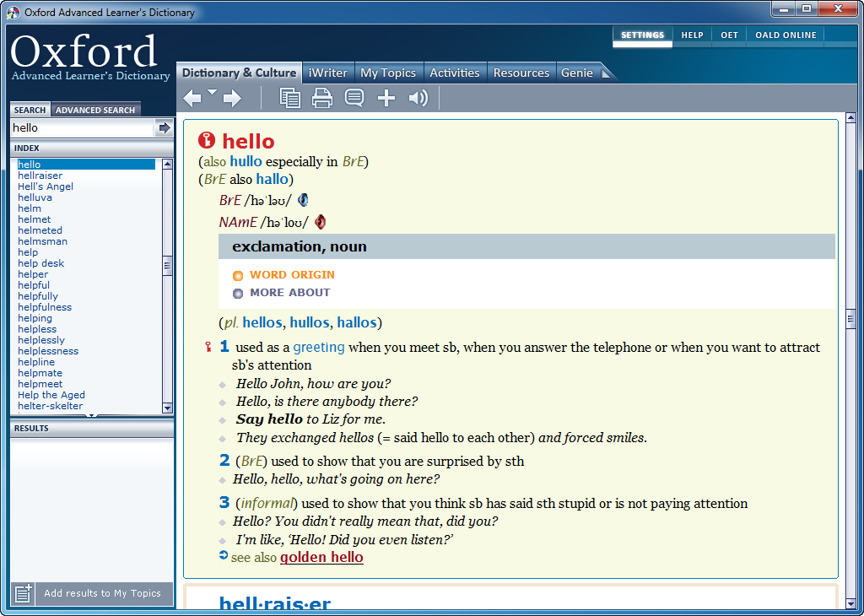The width and height of the screenshot is (864, 616).
Task: Click the search input field
Action: (x=81, y=128)
